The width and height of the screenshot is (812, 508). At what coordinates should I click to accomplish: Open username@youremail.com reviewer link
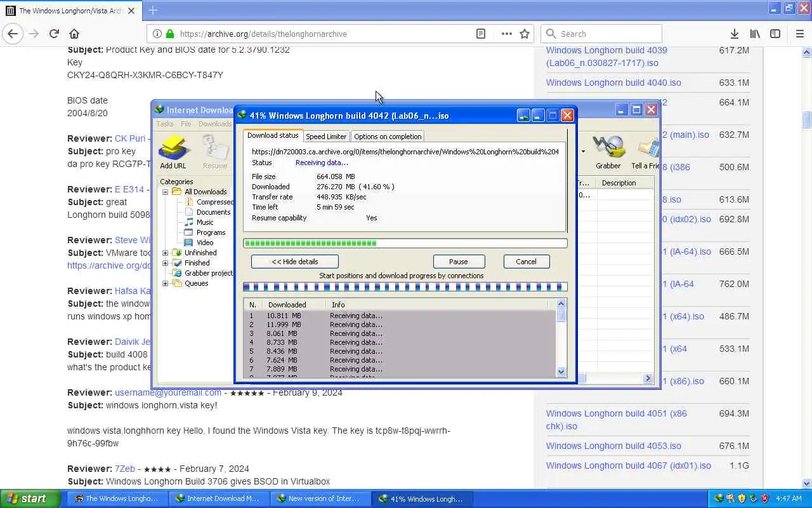[168, 392]
